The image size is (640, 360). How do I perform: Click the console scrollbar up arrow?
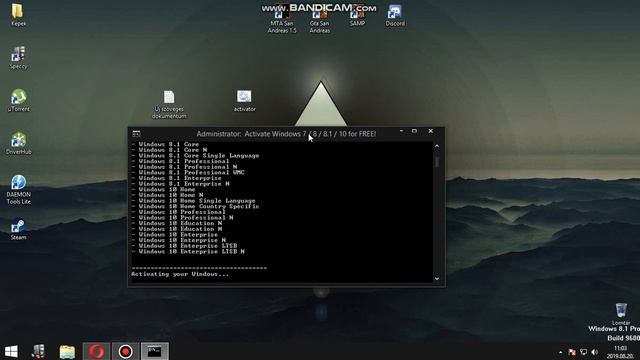pyautogui.click(x=437, y=146)
